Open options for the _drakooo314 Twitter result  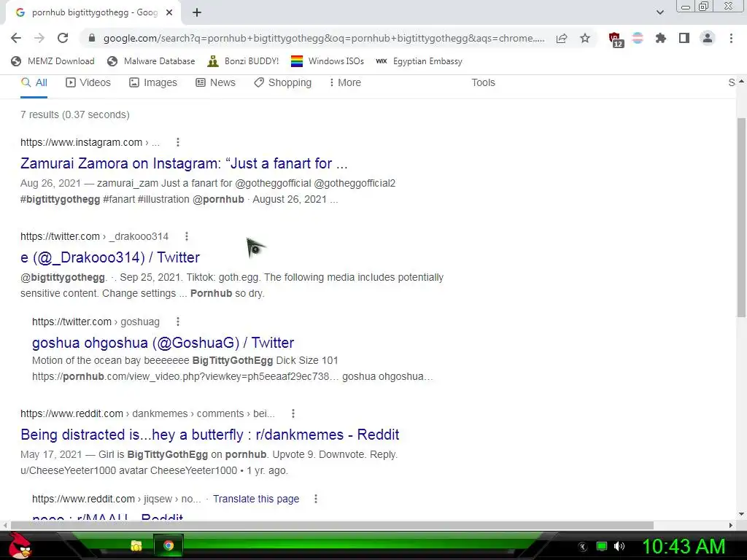click(187, 236)
